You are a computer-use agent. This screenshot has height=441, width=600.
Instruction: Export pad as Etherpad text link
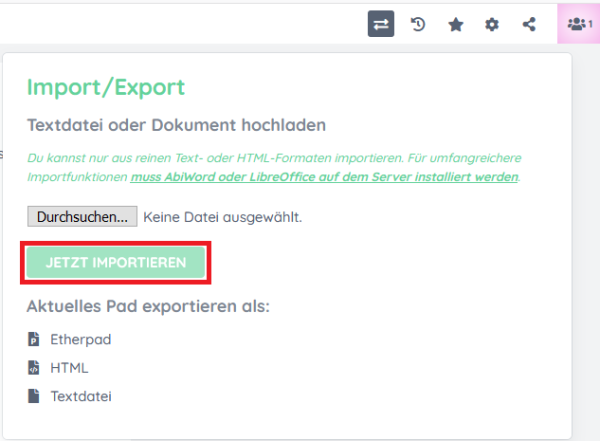[80, 339]
